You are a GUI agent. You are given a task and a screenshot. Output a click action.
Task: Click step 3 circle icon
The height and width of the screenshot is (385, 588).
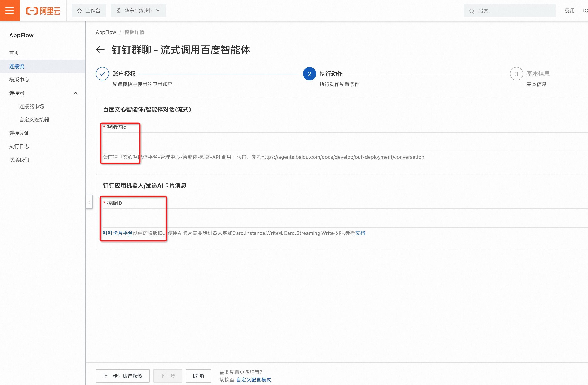[516, 74]
